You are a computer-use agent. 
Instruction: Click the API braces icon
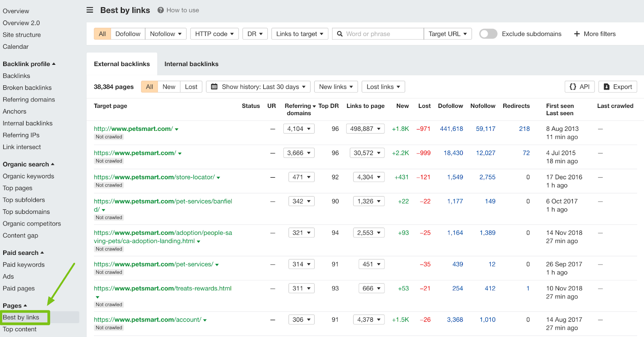(x=573, y=87)
